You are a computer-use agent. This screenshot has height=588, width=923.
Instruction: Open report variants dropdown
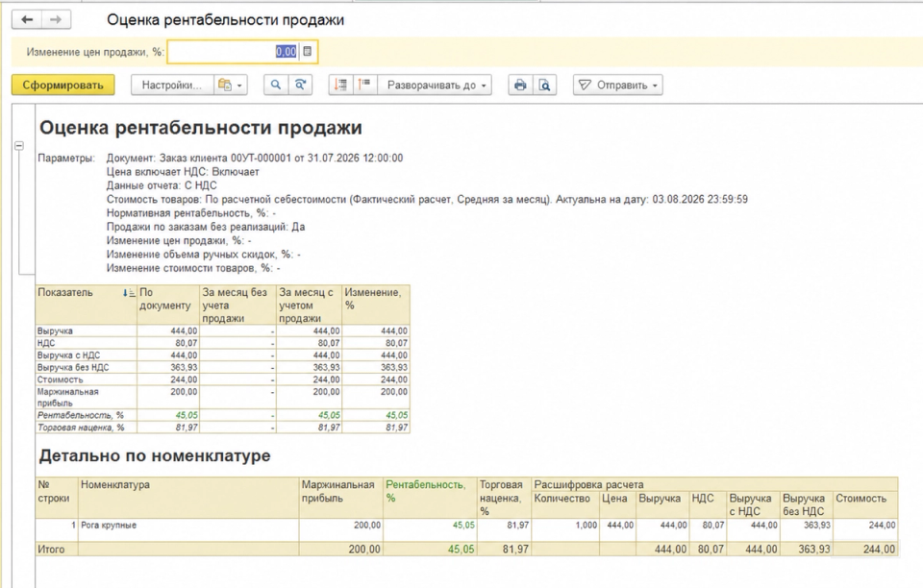click(231, 86)
